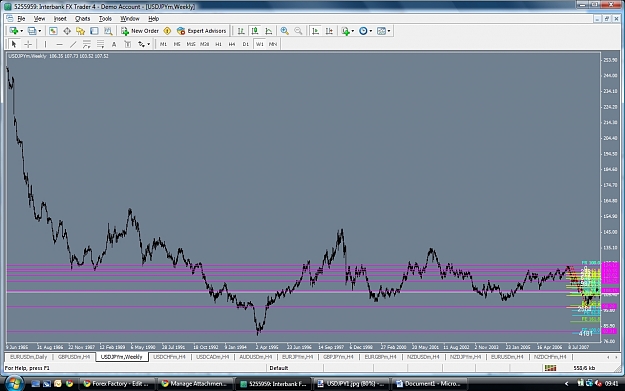Switch chart to Bar Chart mode
Image resolution: width=625 pixels, height=391 pixels.
[241, 31]
